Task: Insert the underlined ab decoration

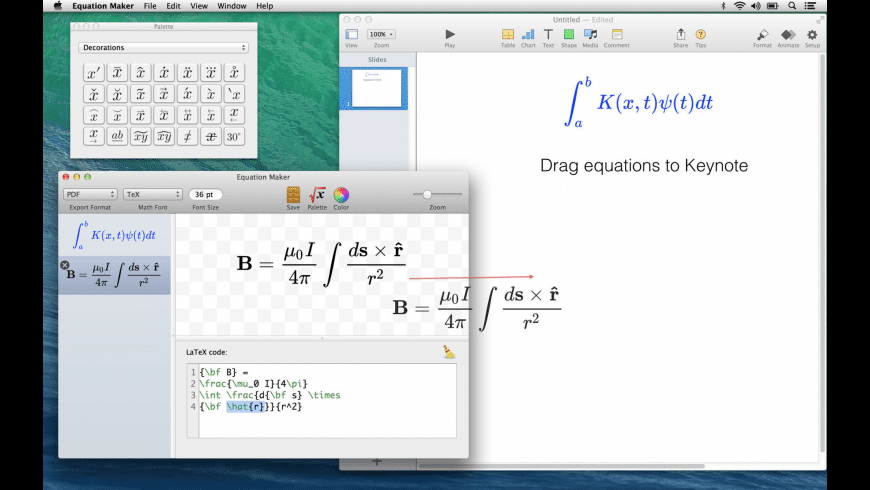Action: click(x=117, y=136)
